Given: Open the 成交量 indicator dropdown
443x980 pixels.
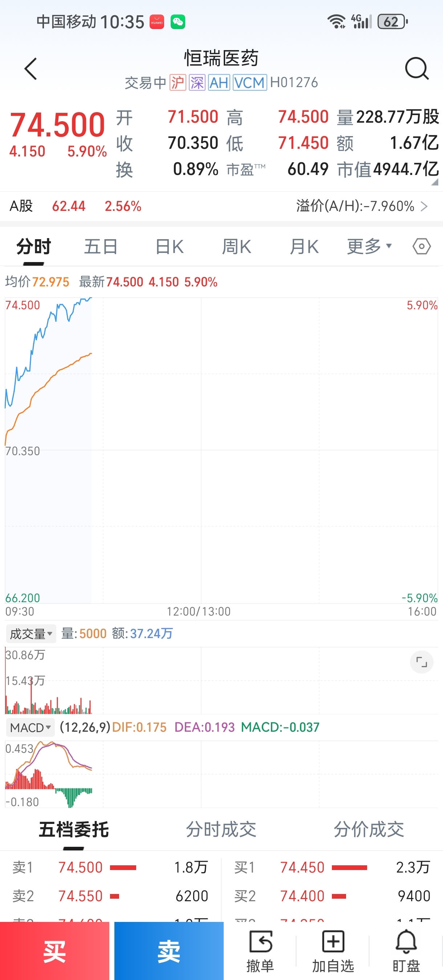Looking at the screenshot, I should click(x=31, y=634).
